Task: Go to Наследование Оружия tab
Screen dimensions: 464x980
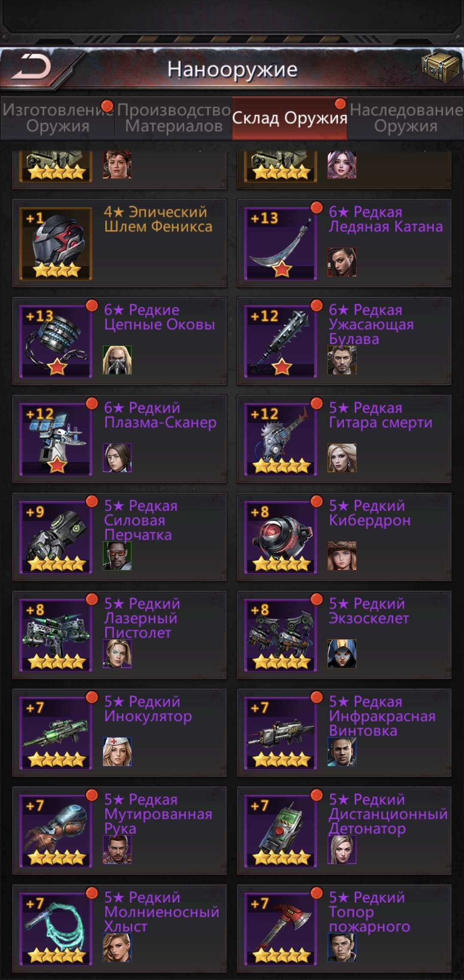Action: tap(406, 118)
